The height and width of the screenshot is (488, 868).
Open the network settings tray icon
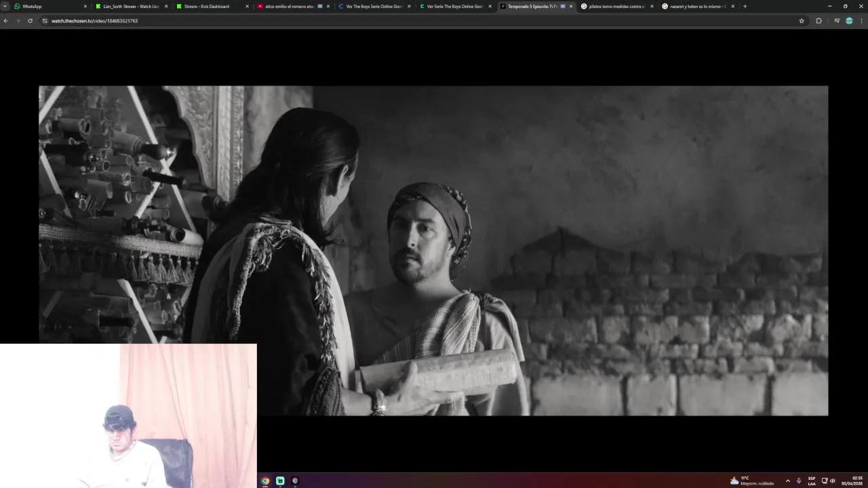825,481
